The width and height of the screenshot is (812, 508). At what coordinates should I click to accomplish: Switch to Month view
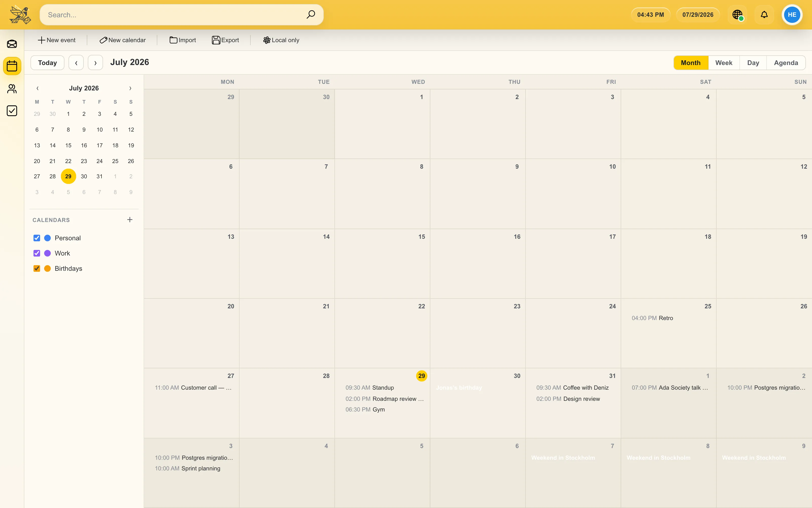pyautogui.click(x=691, y=63)
